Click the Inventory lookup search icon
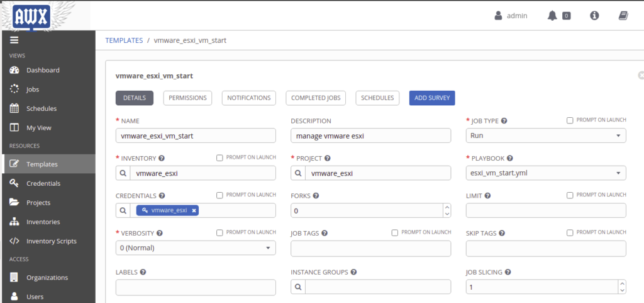Image resolution: width=644 pixels, height=303 pixels. tap(123, 173)
